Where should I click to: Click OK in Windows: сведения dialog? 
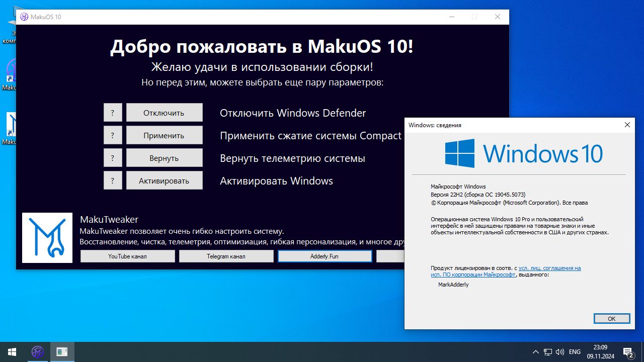pyautogui.click(x=612, y=319)
